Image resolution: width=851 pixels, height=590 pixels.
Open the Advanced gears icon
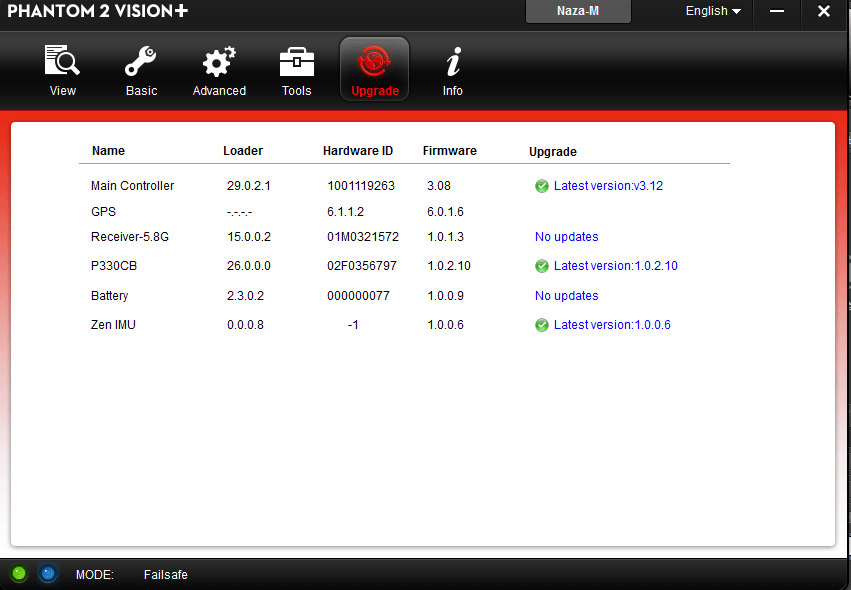pyautogui.click(x=219, y=61)
